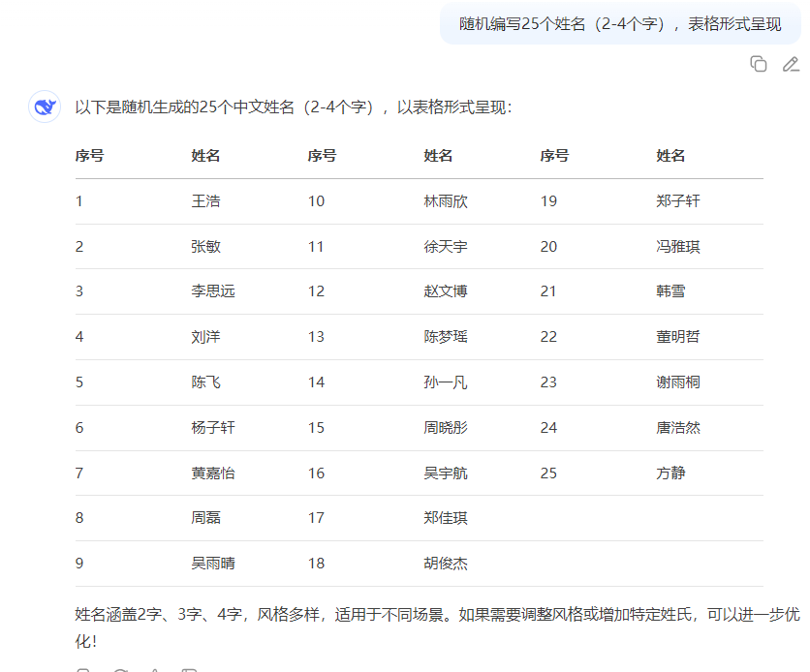Select the name cell 张敏

click(x=205, y=247)
